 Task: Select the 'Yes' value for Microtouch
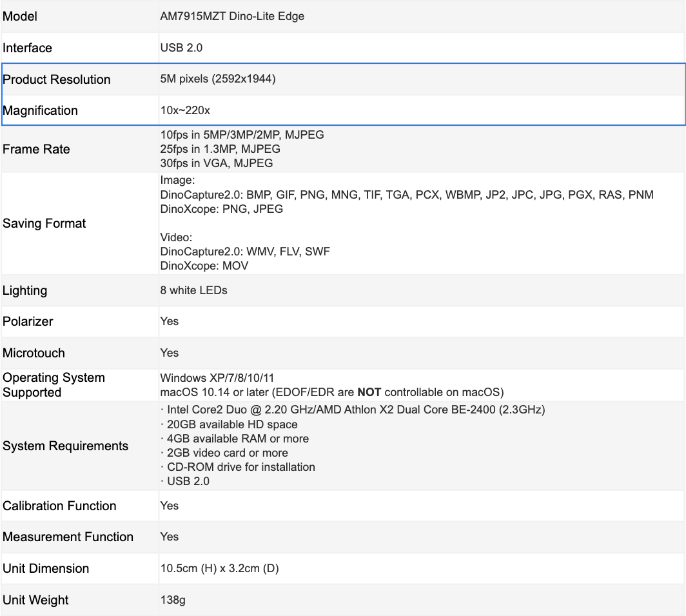pyautogui.click(x=170, y=353)
